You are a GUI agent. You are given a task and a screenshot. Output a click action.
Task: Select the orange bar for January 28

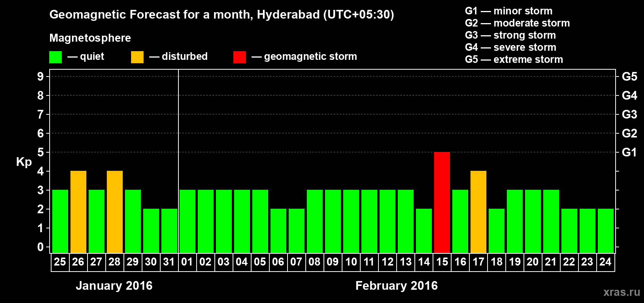pos(115,212)
